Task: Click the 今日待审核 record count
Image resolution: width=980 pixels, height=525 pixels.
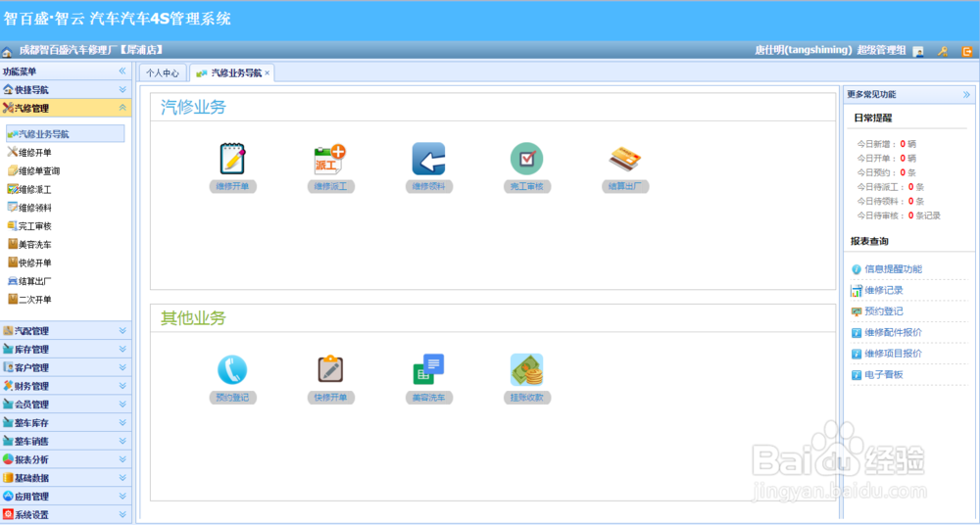Action: click(x=911, y=215)
